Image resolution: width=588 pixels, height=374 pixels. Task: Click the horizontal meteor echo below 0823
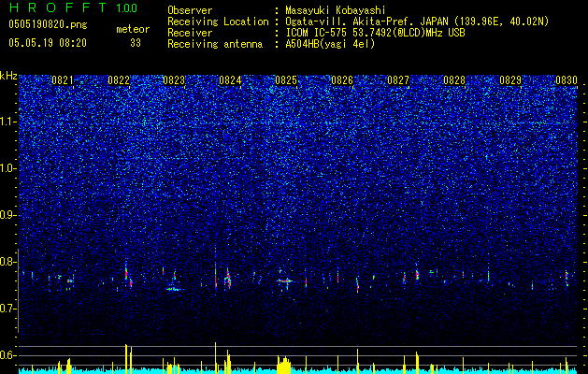coord(176,289)
